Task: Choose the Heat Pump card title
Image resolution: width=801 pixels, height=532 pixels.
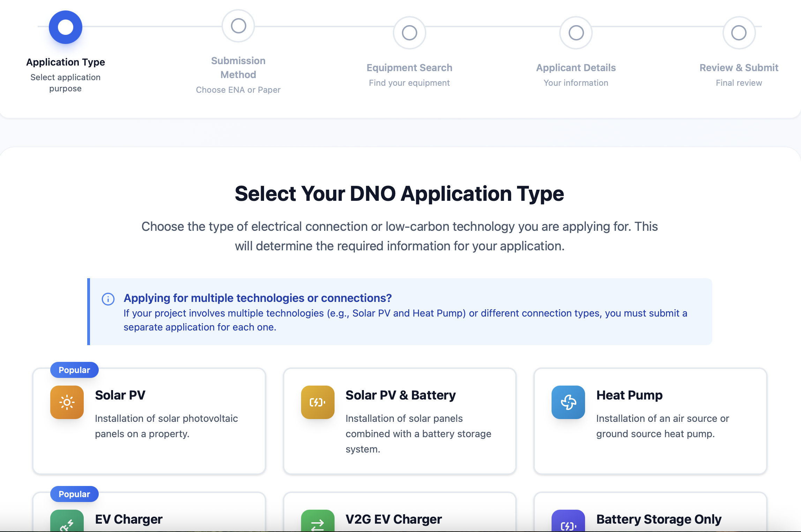Action: tap(629, 395)
